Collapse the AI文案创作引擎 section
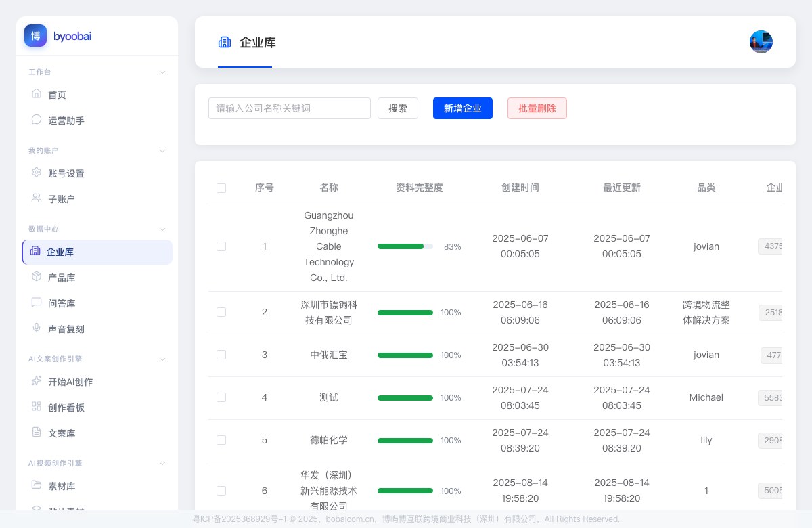This screenshot has width=812, height=528. tap(162, 359)
